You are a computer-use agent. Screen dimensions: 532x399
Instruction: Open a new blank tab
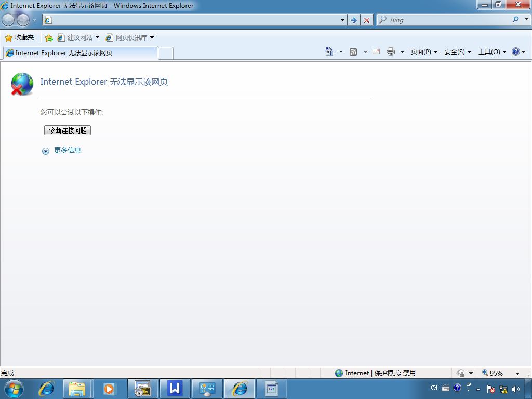pyautogui.click(x=166, y=54)
